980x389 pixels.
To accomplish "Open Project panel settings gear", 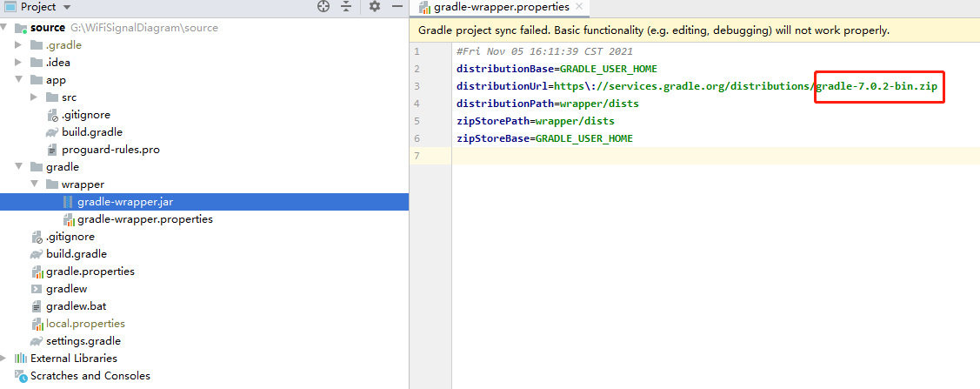I will click(x=375, y=7).
